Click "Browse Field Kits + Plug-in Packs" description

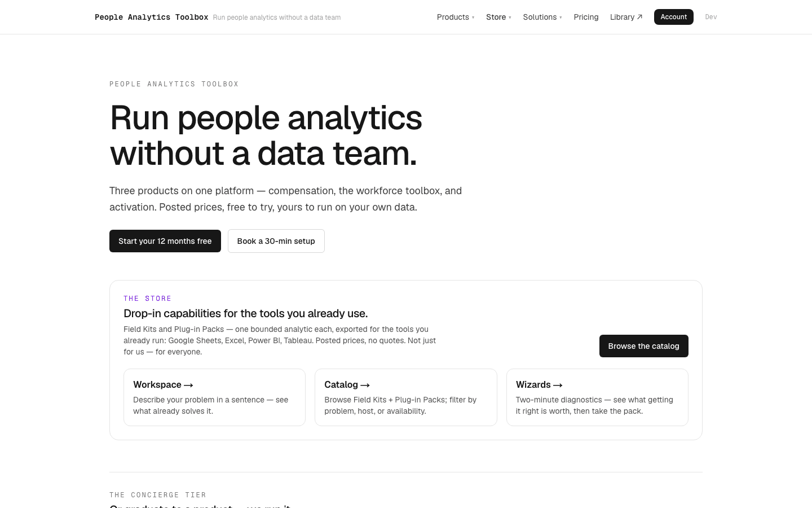click(400, 405)
